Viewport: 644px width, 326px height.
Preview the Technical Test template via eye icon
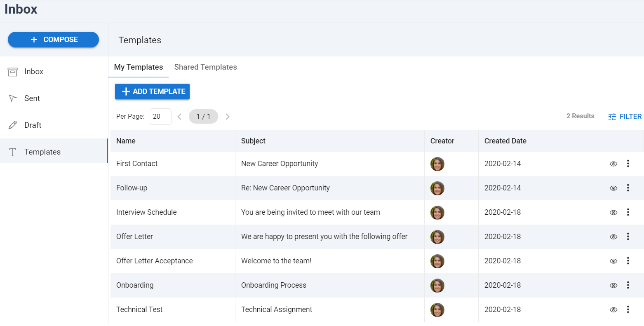tap(613, 309)
